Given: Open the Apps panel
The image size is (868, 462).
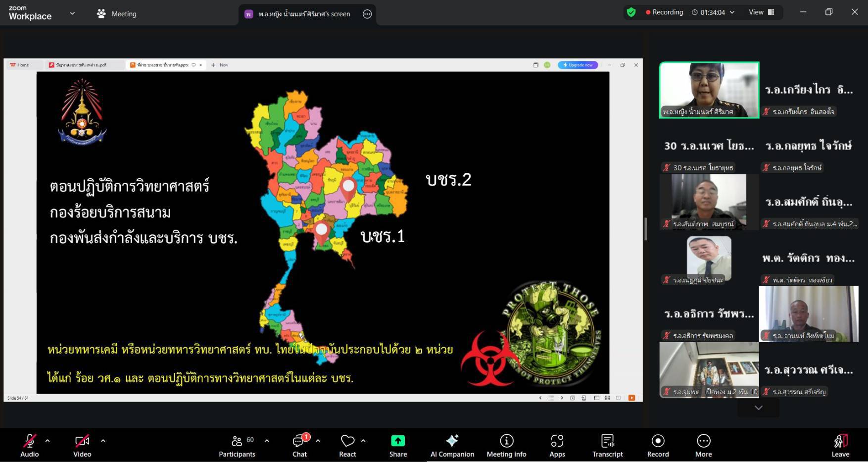Looking at the screenshot, I should tap(557, 446).
